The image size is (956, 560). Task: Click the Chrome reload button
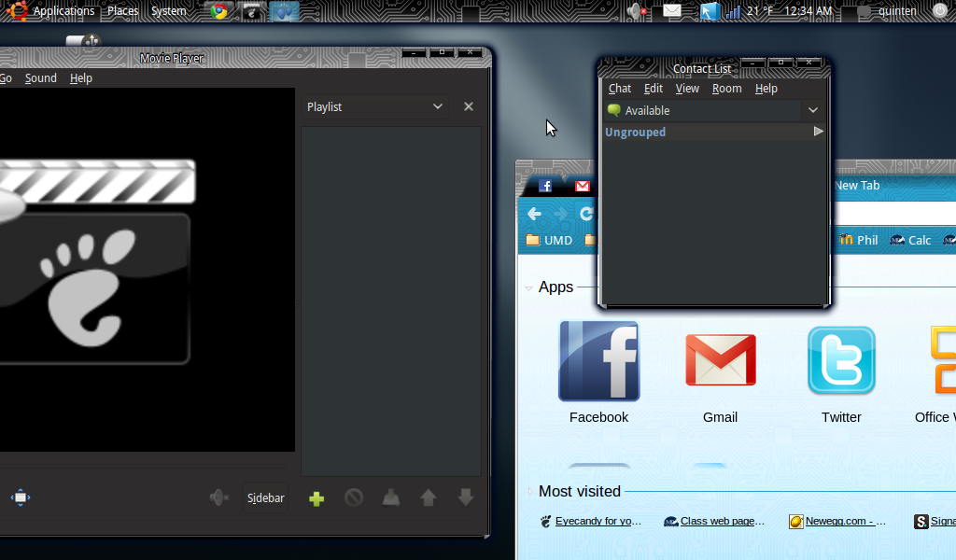tap(586, 214)
